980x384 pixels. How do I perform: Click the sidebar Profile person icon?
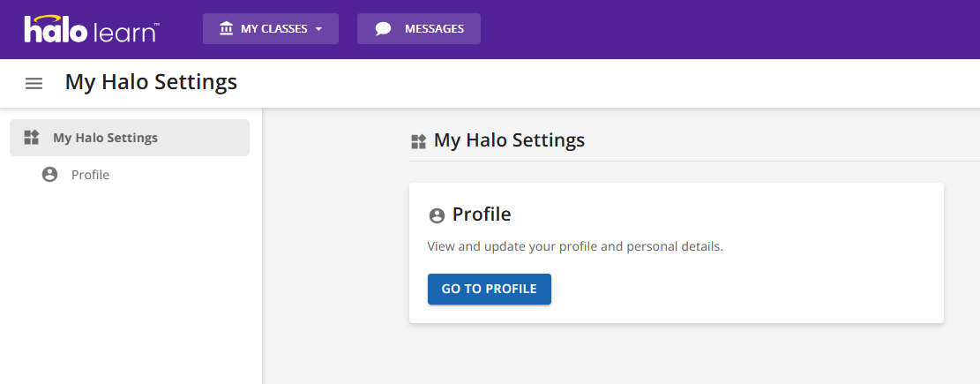point(49,175)
